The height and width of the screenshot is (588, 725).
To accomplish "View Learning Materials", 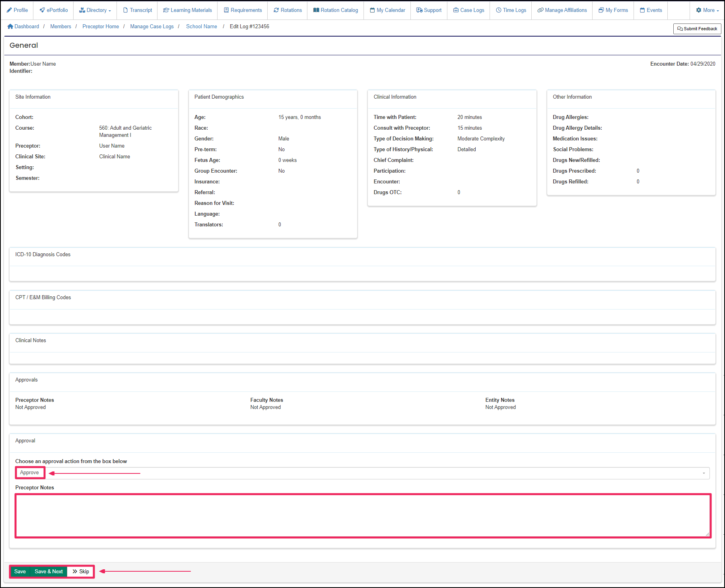I will pyautogui.click(x=187, y=10).
